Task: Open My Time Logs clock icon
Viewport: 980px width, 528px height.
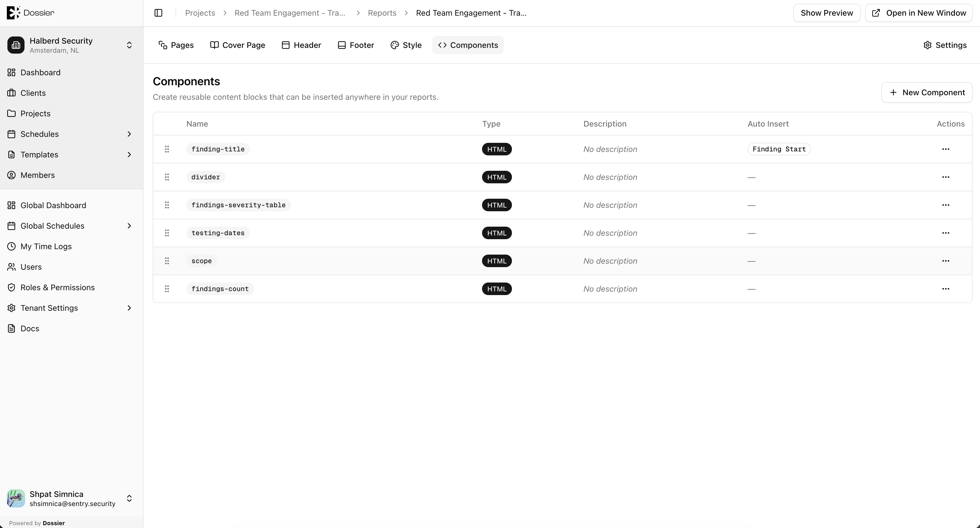Action: tap(11, 246)
